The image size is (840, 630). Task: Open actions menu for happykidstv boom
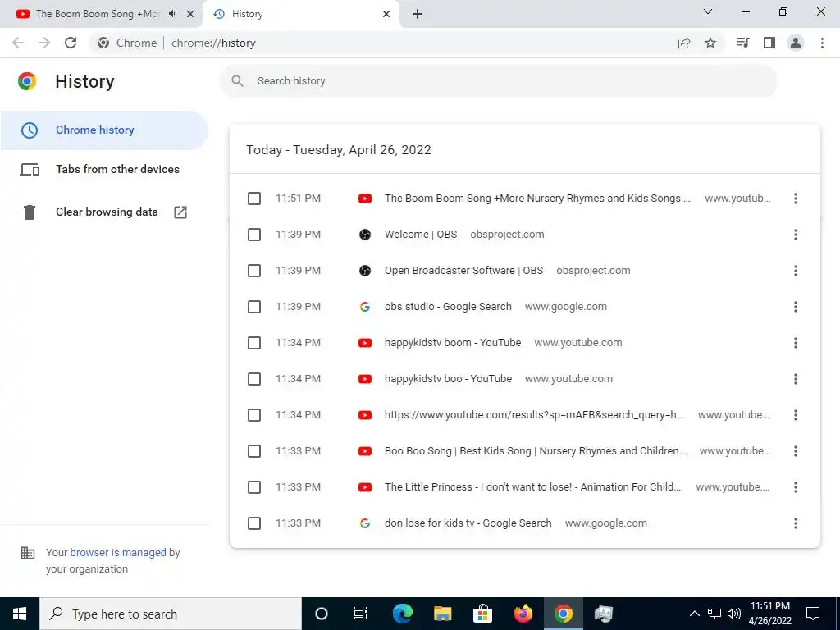[796, 343]
